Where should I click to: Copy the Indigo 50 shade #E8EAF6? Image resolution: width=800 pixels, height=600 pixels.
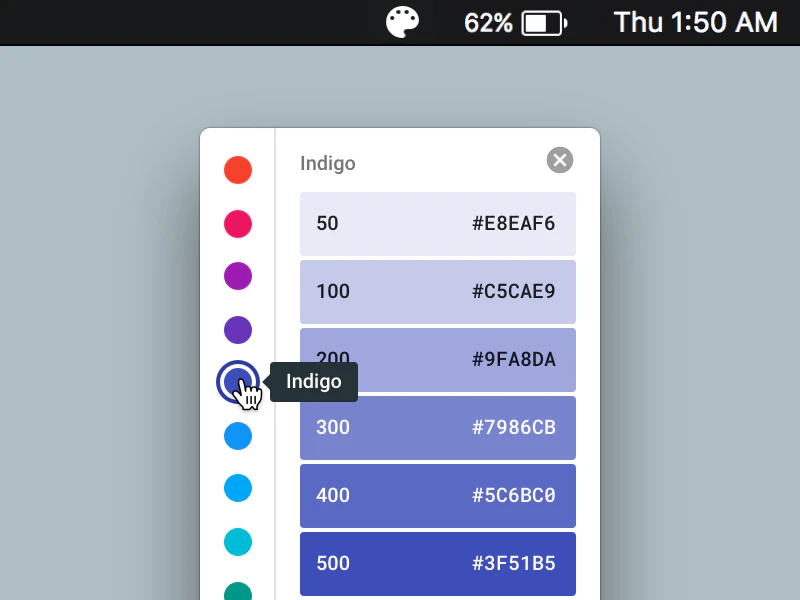tap(438, 224)
